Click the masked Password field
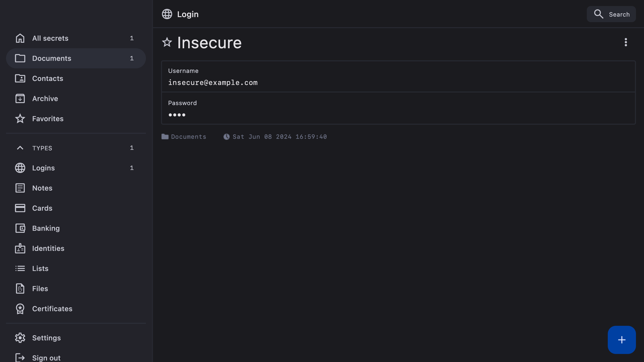The width and height of the screenshot is (644, 362). 177,115
